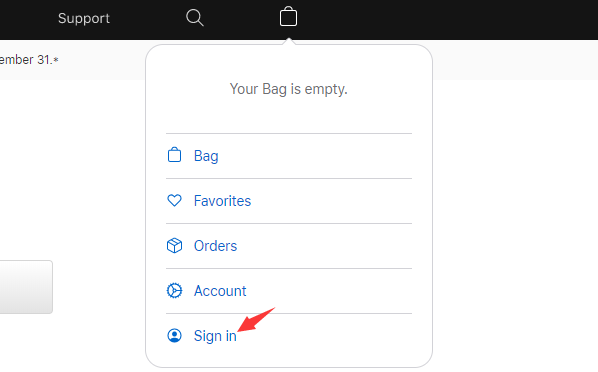Click the blue bag outline icon
This screenshot has height=372, width=598.
pyautogui.click(x=174, y=155)
